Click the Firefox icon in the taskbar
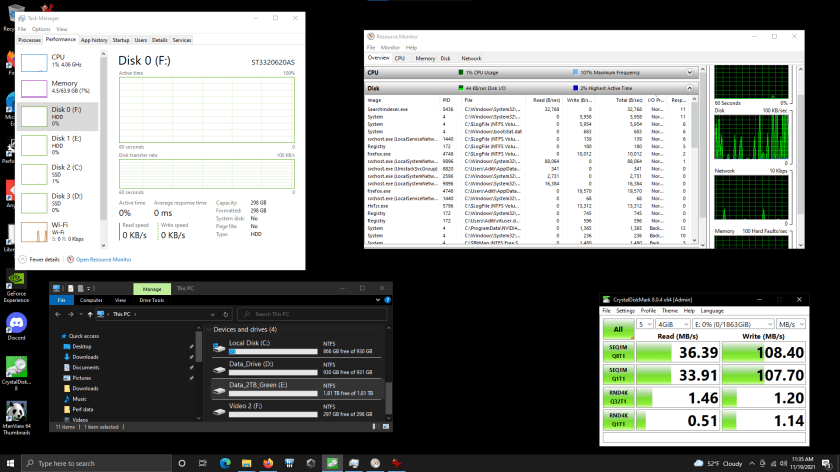840x472 pixels. tap(268, 463)
